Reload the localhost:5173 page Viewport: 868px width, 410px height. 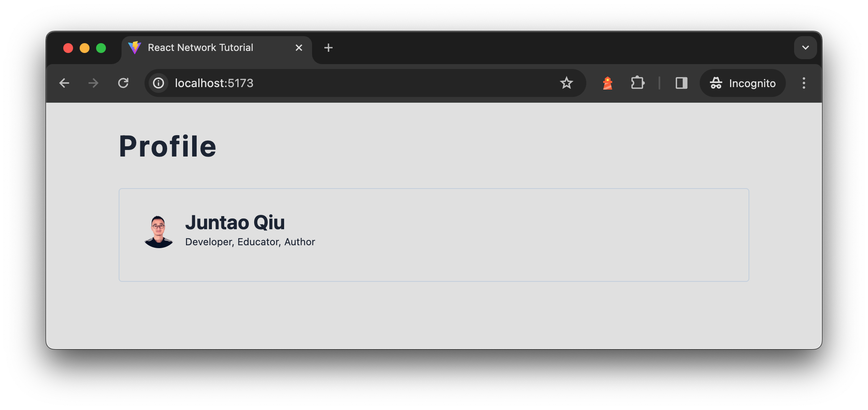pyautogui.click(x=124, y=83)
